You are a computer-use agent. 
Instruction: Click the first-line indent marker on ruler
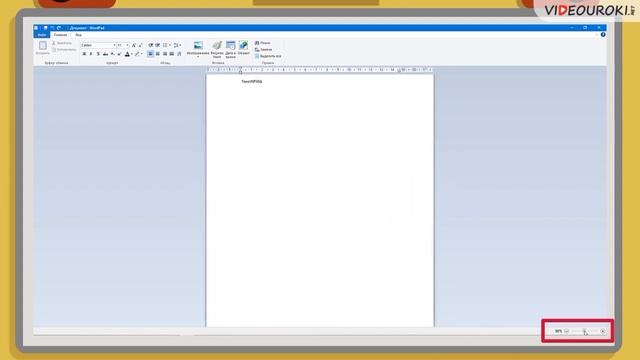240,68
